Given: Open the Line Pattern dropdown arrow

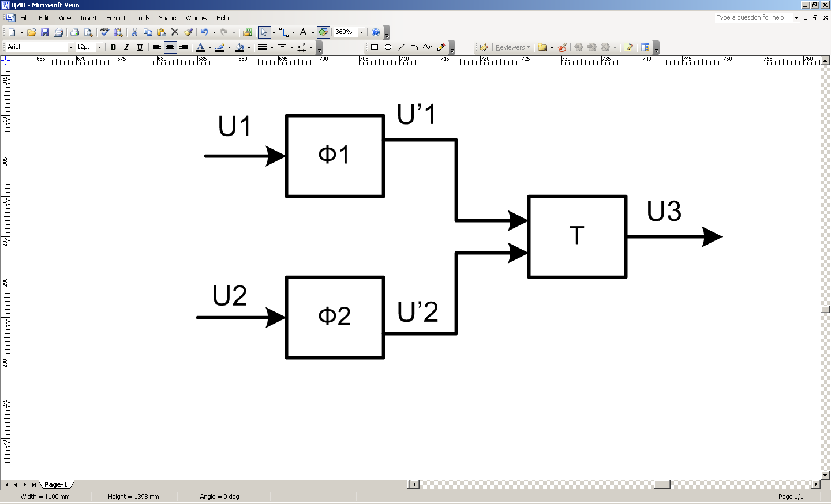Looking at the screenshot, I should click(291, 47).
